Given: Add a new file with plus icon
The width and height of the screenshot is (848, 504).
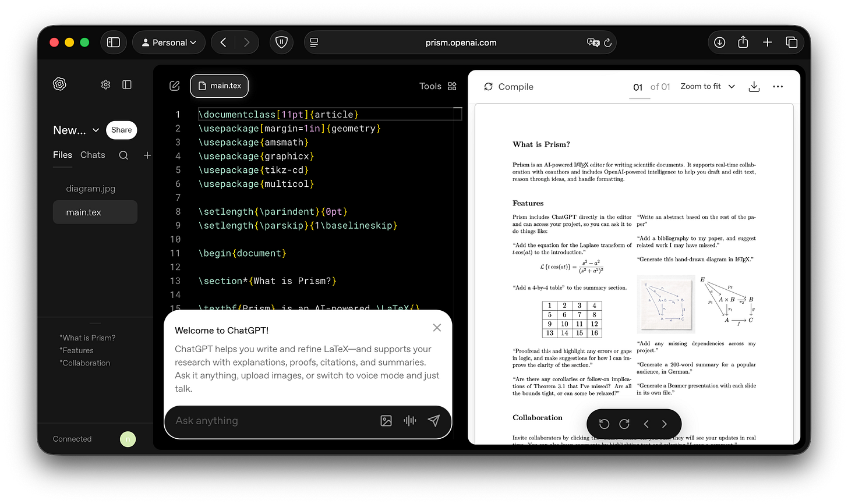Looking at the screenshot, I should pos(147,155).
